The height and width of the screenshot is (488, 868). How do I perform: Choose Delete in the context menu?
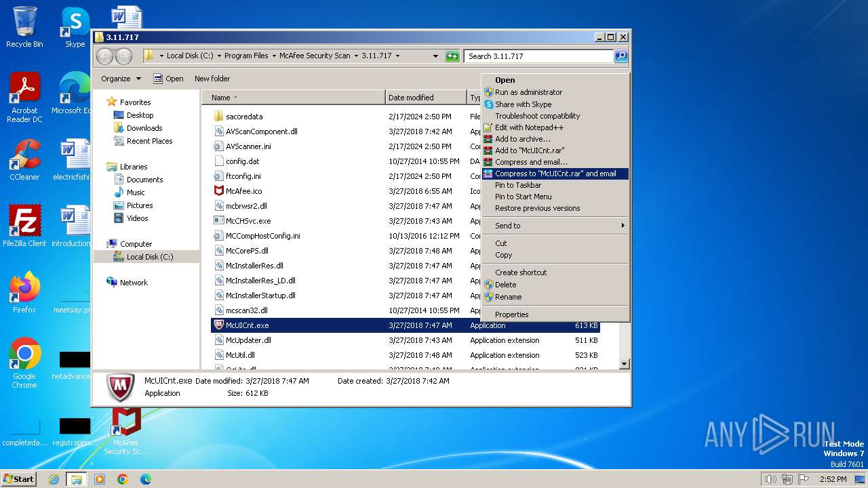click(x=555, y=285)
